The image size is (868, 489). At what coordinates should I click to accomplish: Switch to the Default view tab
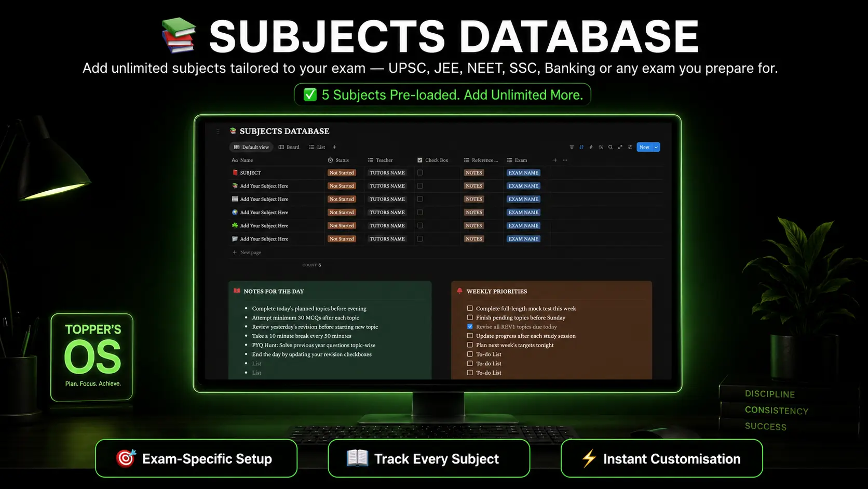coord(251,147)
